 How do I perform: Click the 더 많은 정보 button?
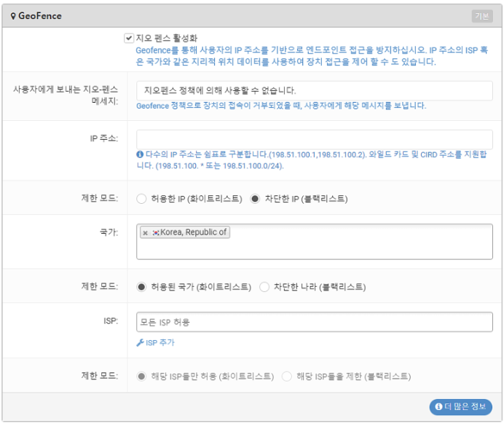point(460,407)
